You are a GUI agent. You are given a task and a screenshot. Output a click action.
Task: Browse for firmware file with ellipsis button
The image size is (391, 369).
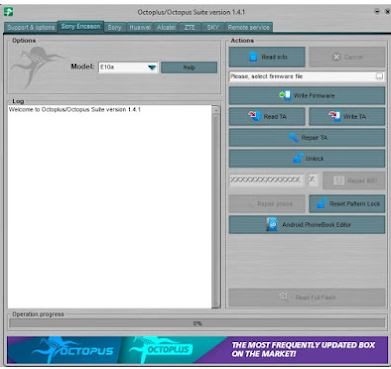380,77
